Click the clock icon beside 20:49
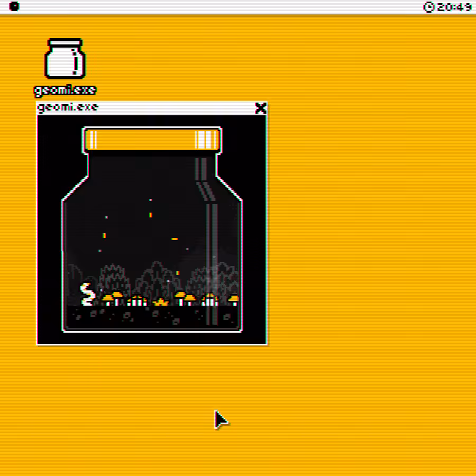The height and width of the screenshot is (476, 476). pos(429,7)
